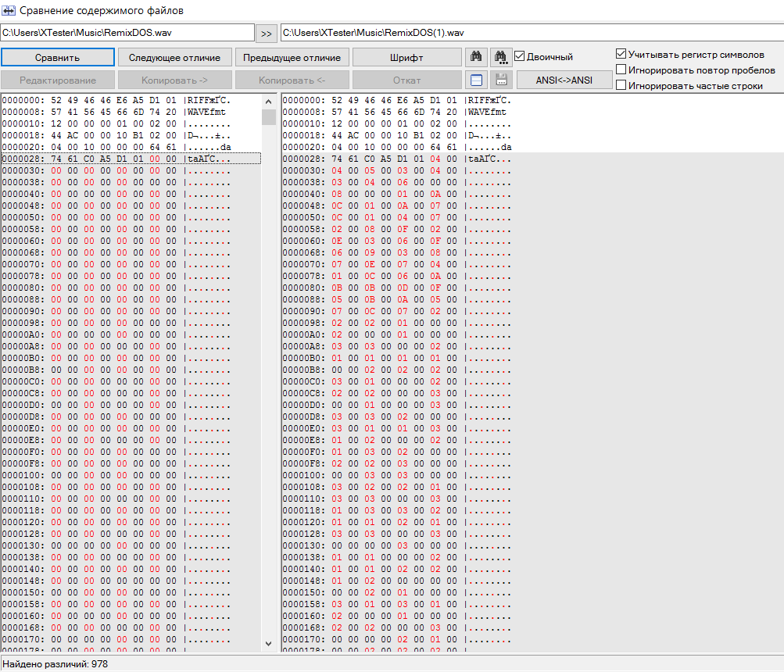Click the floppy disk save icon

(501, 80)
